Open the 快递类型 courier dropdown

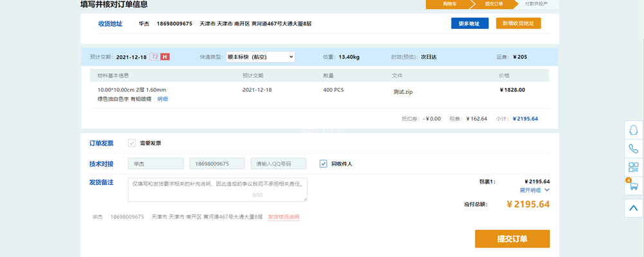click(260, 57)
